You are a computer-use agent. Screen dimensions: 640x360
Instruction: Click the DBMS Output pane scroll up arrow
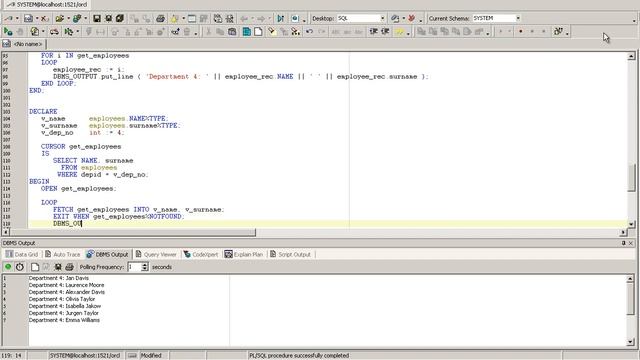click(630, 278)
